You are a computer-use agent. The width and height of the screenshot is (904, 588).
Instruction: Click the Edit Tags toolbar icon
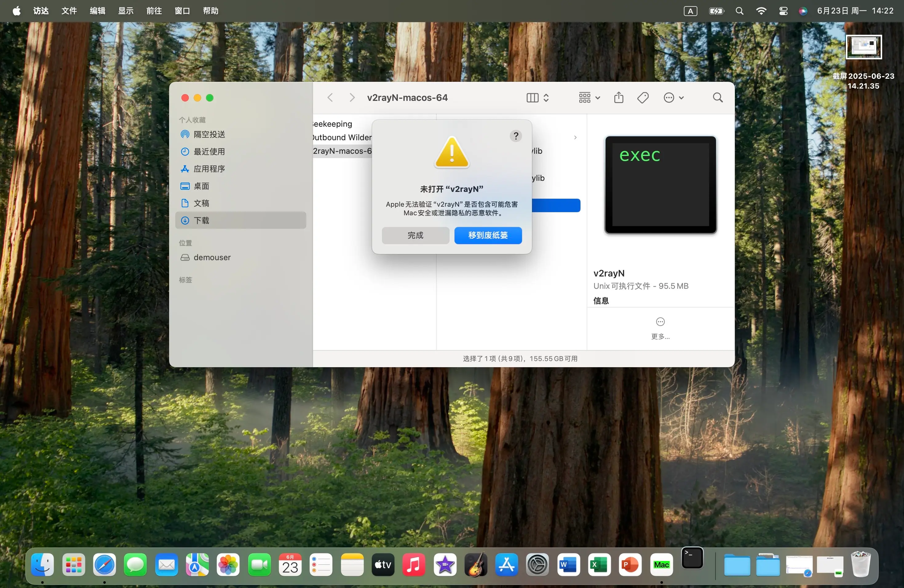[x=643, y=97]
